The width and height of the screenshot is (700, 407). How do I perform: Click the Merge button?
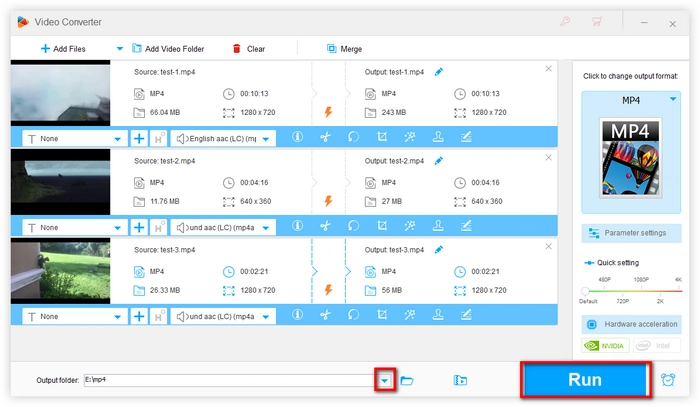344,49
